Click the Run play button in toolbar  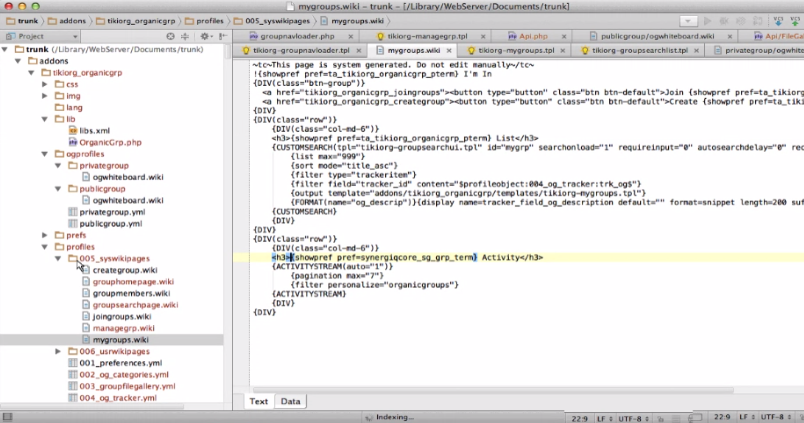708,21
